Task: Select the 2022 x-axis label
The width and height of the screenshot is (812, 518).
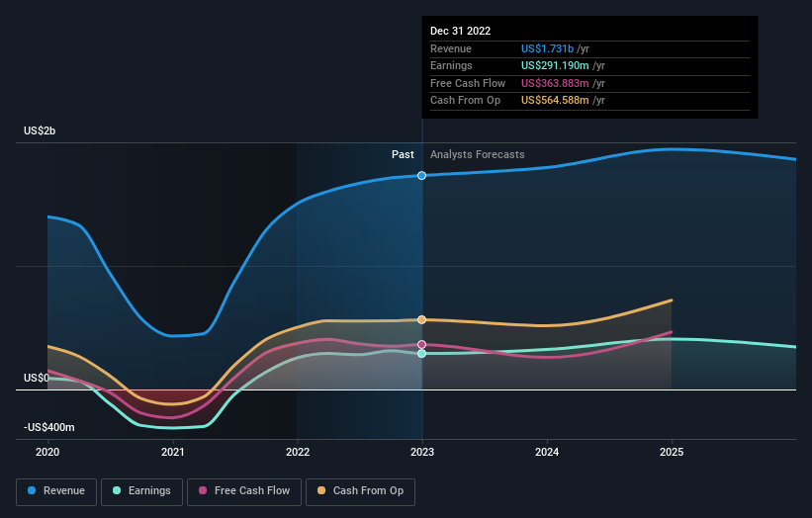Action: 298,453
